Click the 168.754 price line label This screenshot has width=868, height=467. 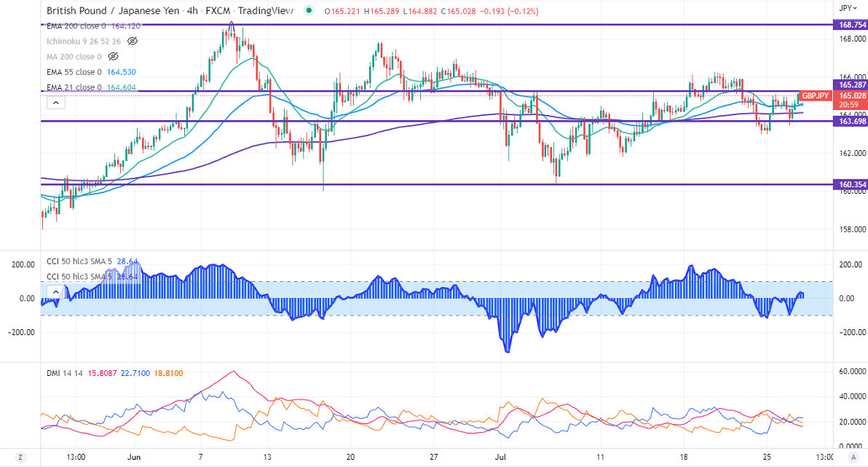click(x=851, y=24)
